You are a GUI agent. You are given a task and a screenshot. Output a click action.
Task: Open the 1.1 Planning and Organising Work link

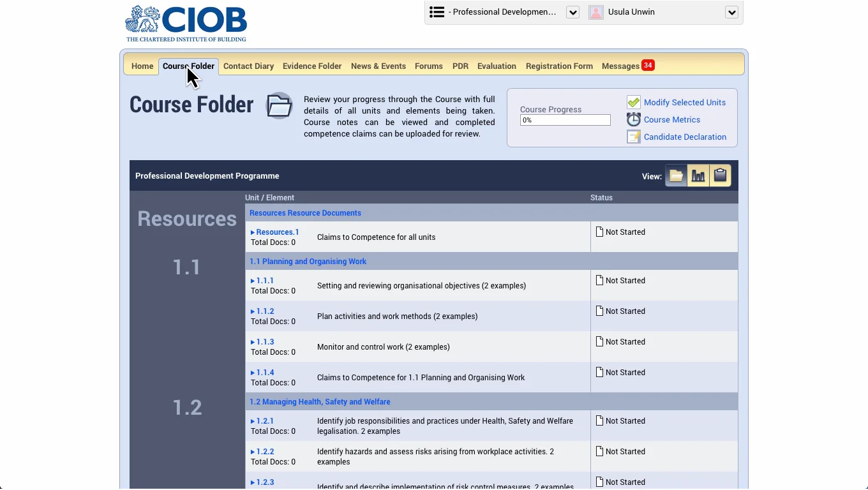tap(308, 262)
